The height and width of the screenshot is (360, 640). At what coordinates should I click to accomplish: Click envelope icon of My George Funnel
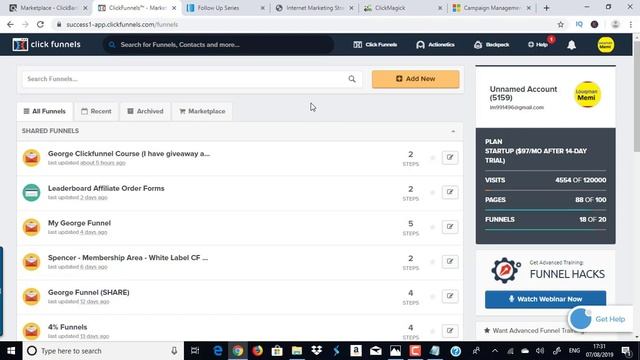pos(31,227)
